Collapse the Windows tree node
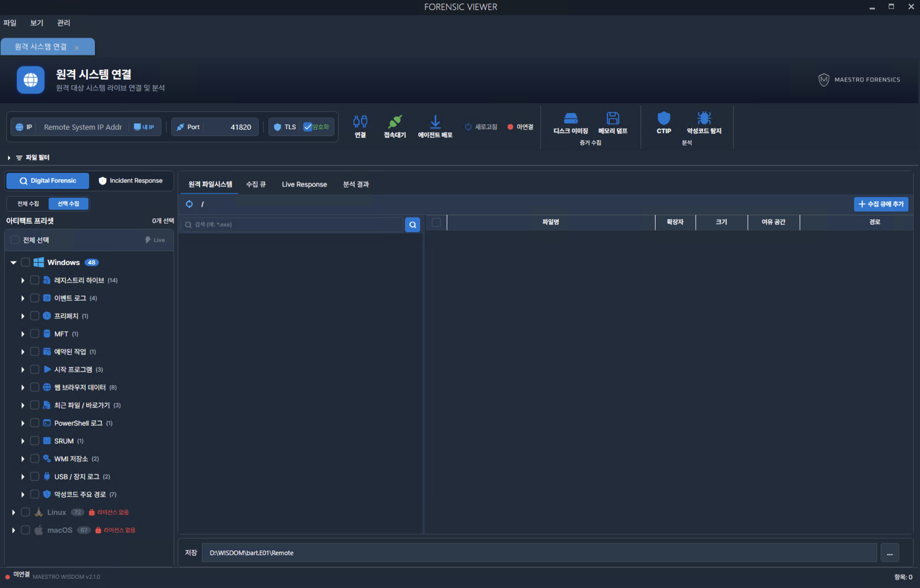 13,262
